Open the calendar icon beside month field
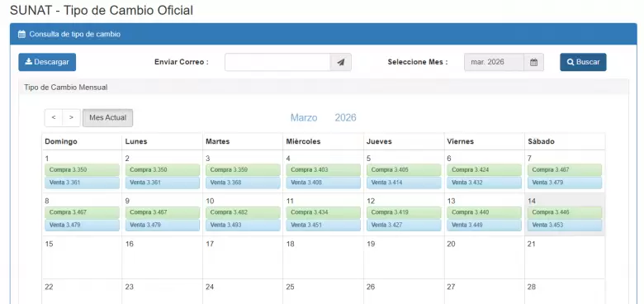 coord(533,63)
